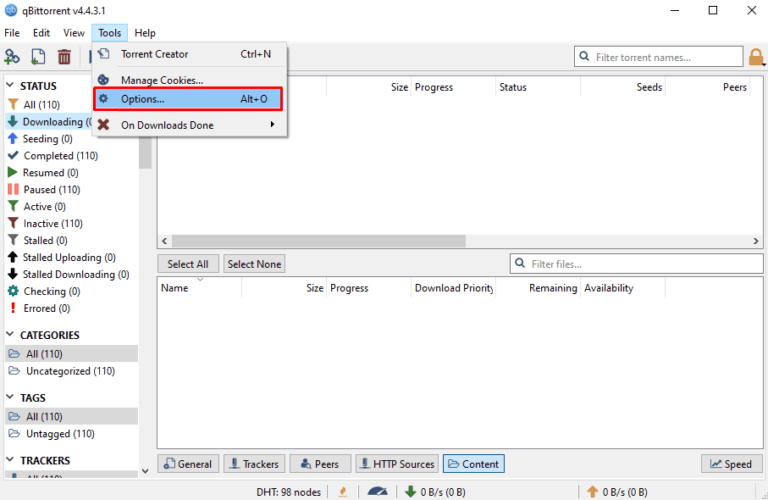Collapse the TAGS section
This screenshot has width=768, height=500.
pyautogui.click(x=10, y=397)
